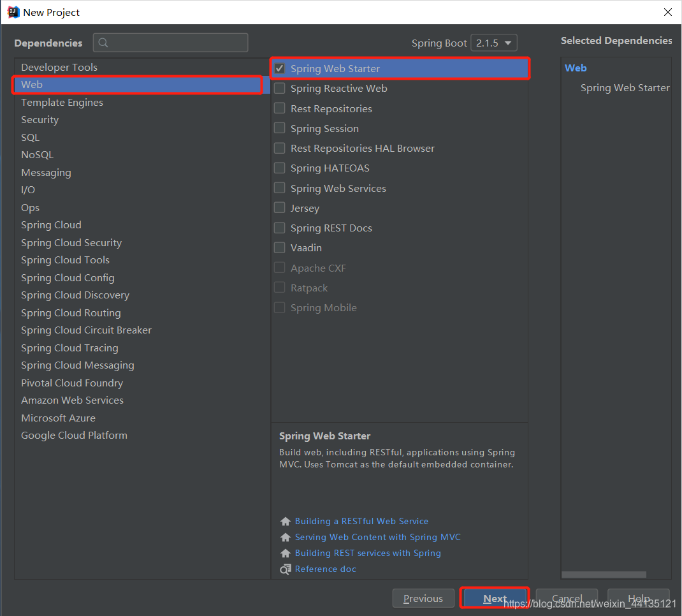Go back with the Previous button
This screenshot has height=616, width=682.
(x=423, y=598)
